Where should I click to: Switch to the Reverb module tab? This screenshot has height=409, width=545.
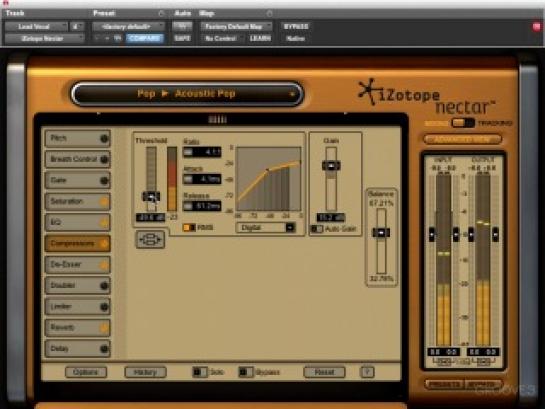[x=78, y=327]
